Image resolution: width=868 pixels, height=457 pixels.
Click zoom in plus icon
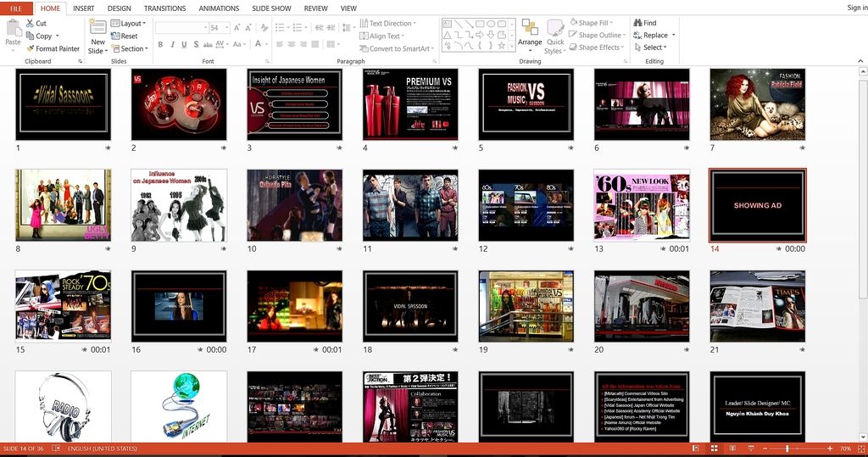click(829, 448)
